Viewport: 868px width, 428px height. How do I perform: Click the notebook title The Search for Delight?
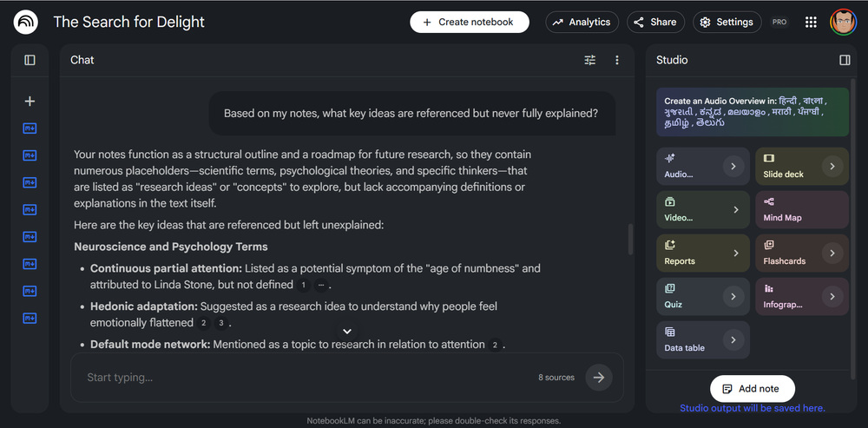pyautogui.click(x=129, y=23)
